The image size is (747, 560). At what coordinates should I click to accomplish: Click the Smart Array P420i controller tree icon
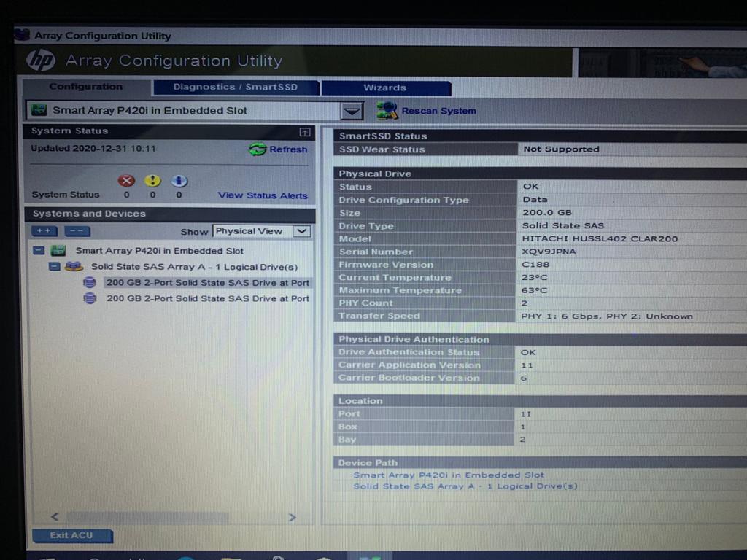coord(58,251)
